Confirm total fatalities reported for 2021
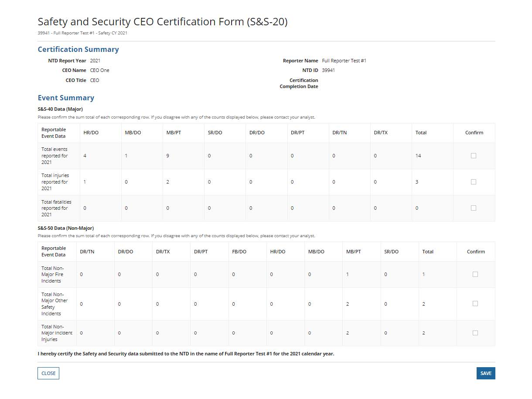The image size is (532, 399). pos(474,208)
